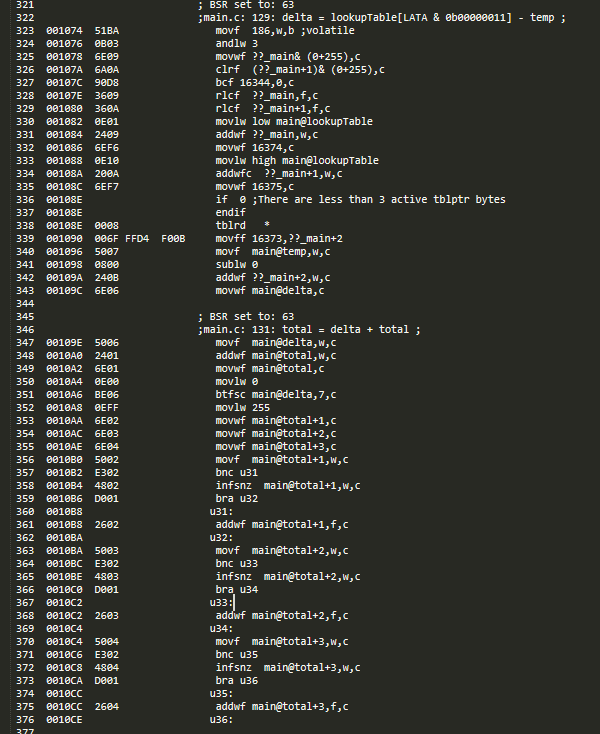Click the 'andlw 3' instruction
Image resolution: width=600 pixels, height=734 pixels.
tap(236, 44)
